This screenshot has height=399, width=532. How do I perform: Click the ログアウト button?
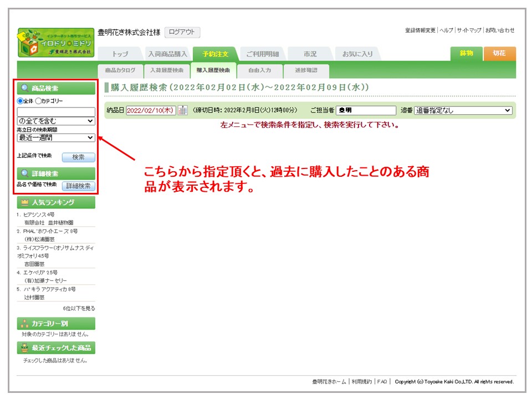(182, 33)
